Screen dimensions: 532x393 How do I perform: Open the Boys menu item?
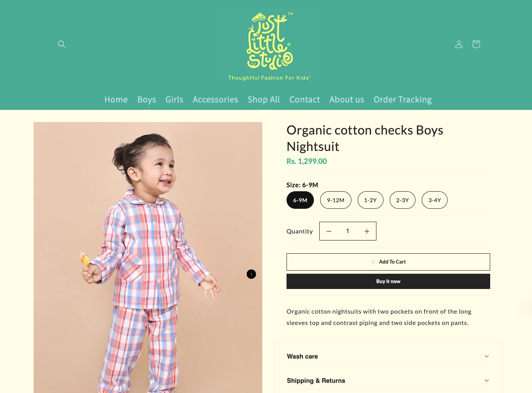click(x=147, y=100)
